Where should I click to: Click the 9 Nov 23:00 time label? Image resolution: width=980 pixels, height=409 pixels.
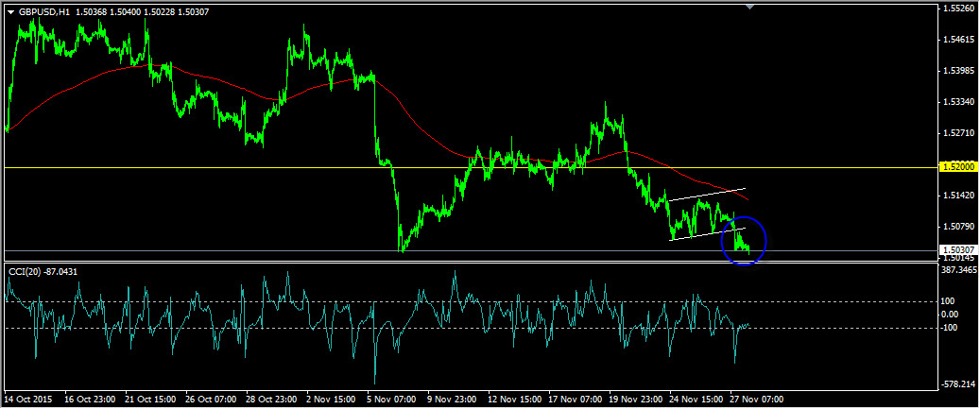(451, 399)
